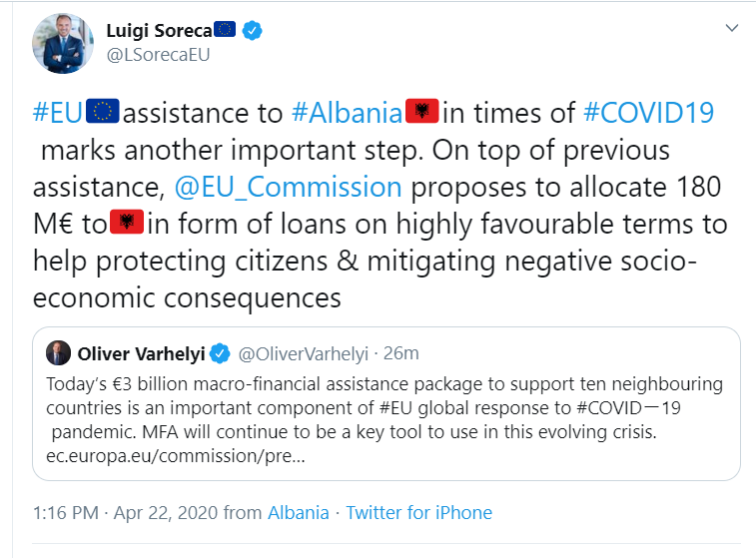Click EU flag next to Luigi Soreca name
The image size is (756, 558).
pyautogui.click(x=225, y=29)
